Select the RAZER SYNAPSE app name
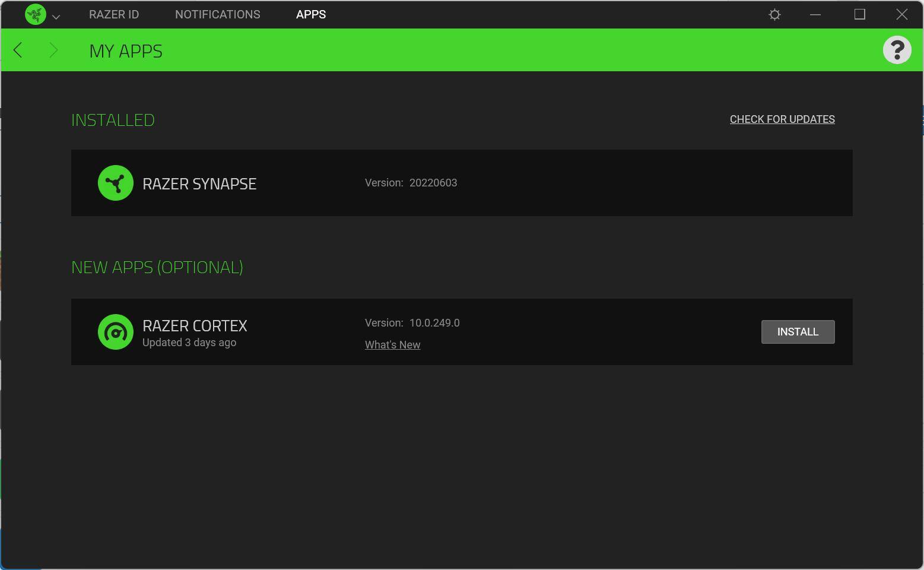Screen dimensions: 924x570 [199, 184]
